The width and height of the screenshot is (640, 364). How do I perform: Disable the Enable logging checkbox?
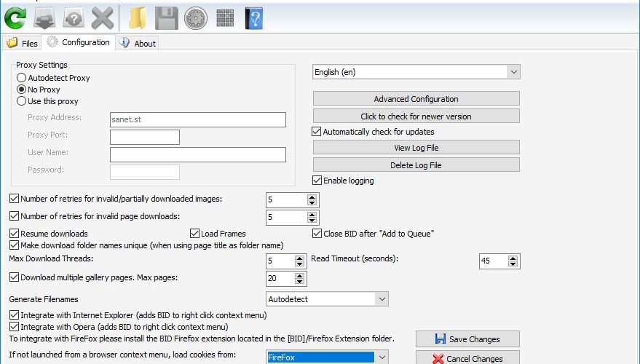point(317,181)
